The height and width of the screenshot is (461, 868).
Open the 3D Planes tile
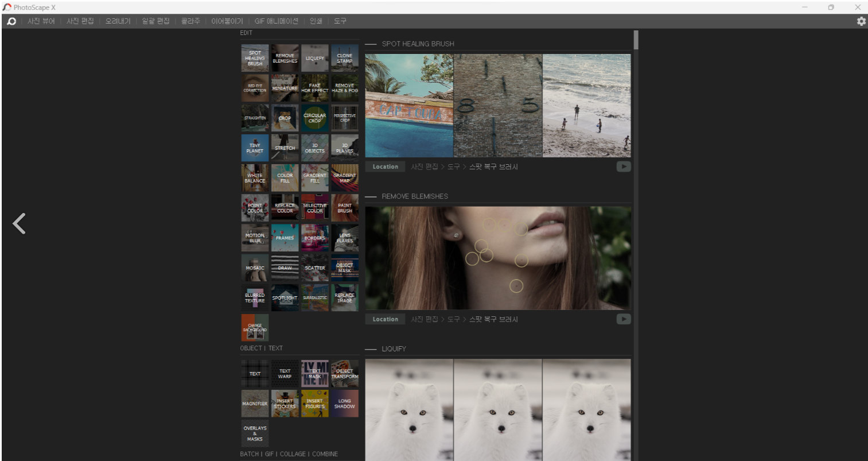(344, 148)
